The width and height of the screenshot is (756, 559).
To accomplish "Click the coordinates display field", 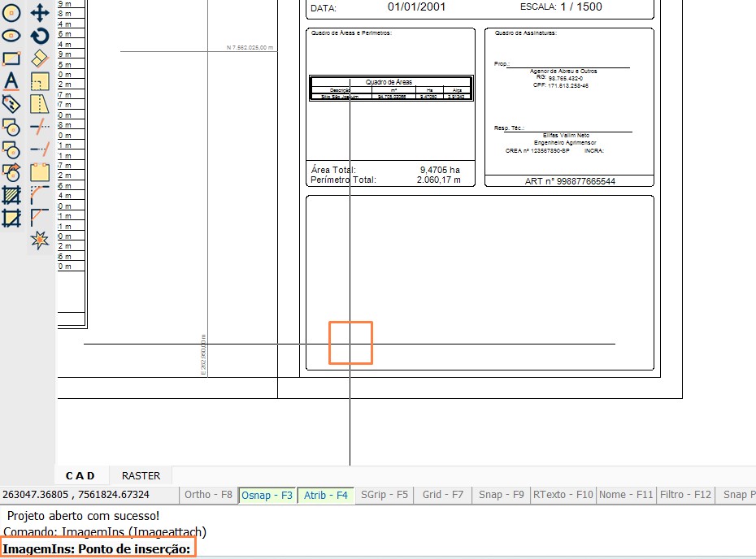I will point(89,495).
